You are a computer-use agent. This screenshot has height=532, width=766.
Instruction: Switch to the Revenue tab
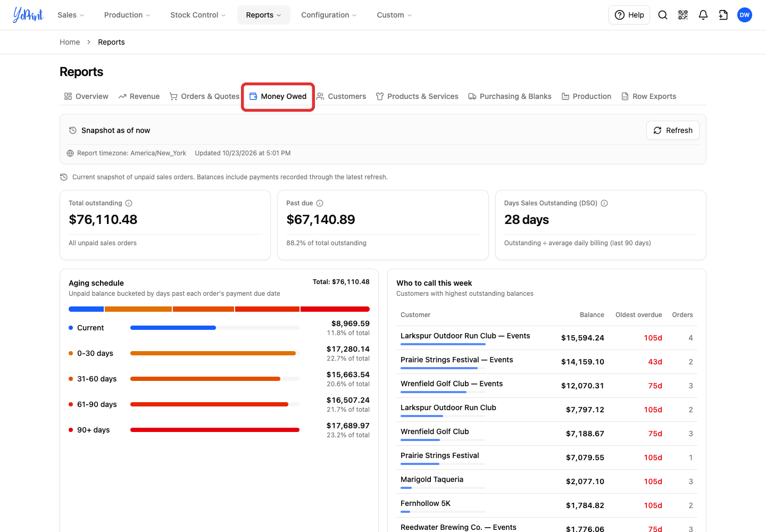pos(139,96)
